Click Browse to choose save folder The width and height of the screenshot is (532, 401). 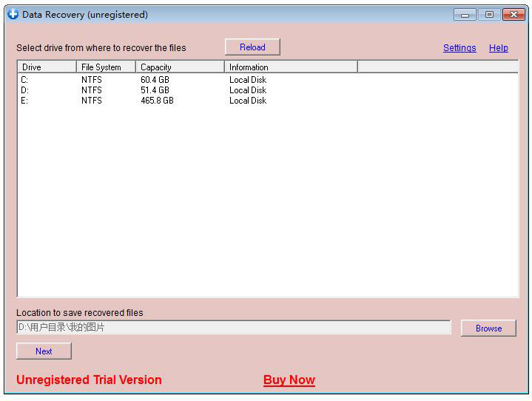tap(488, 328)
